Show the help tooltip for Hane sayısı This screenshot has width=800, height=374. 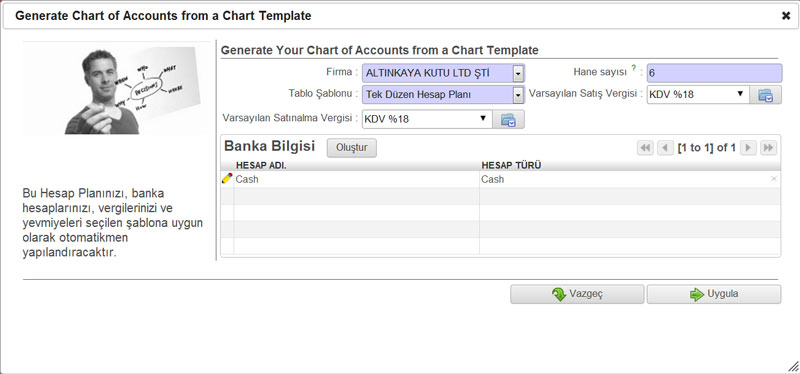coord(634,69)
